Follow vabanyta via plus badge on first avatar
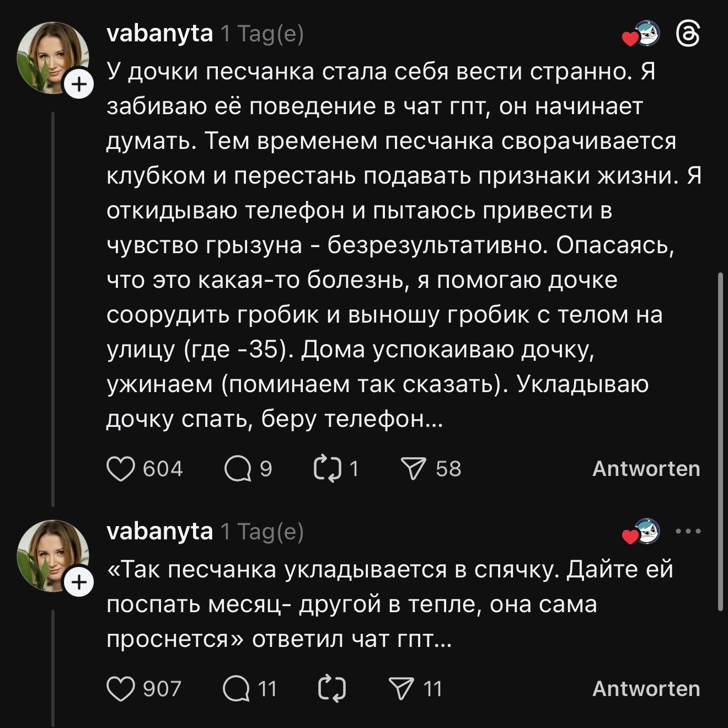This screenshot has height=728, width=728. [78, 84]
